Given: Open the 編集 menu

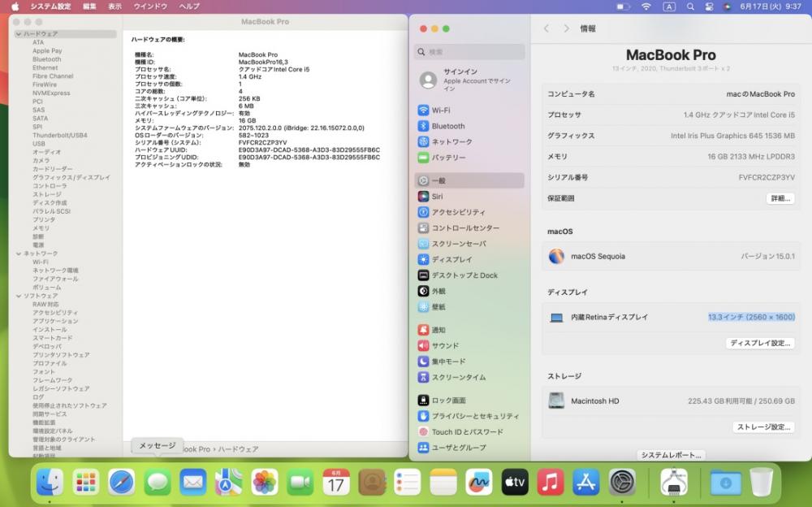Looking at the screenshot, I should pyautogui.click(x=89, y=6).
